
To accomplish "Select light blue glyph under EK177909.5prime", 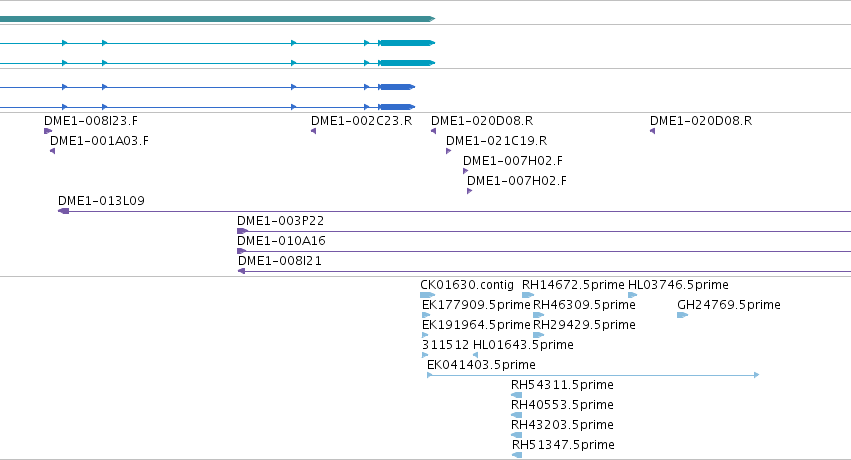I will point(426,315).
